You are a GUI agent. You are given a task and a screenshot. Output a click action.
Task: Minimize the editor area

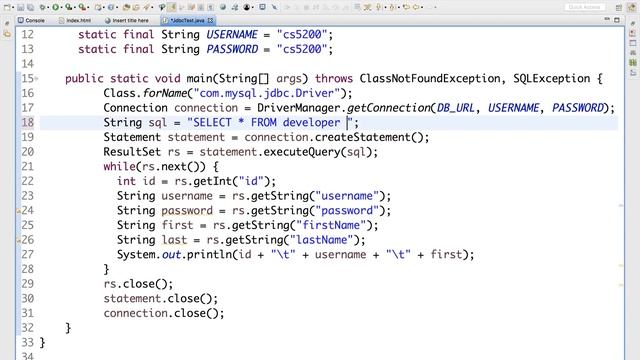pyautogui.click(x=607, y=19)
